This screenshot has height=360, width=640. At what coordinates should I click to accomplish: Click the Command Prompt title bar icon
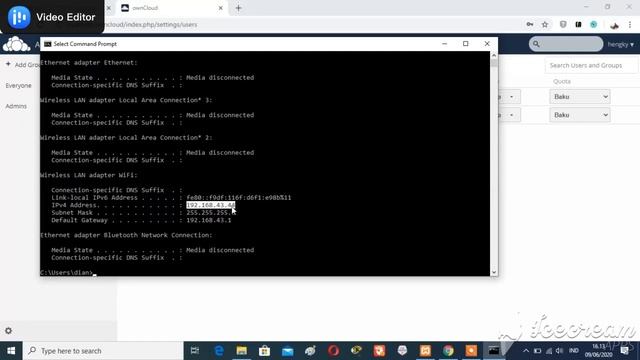[48, 44]
